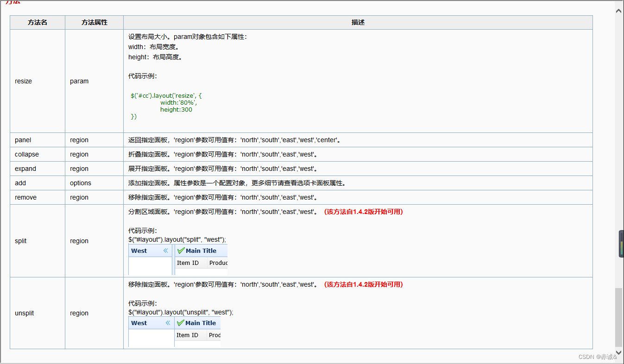624x364 pixels.
Task: Click the red version note in split row
Action: point(364,212)
